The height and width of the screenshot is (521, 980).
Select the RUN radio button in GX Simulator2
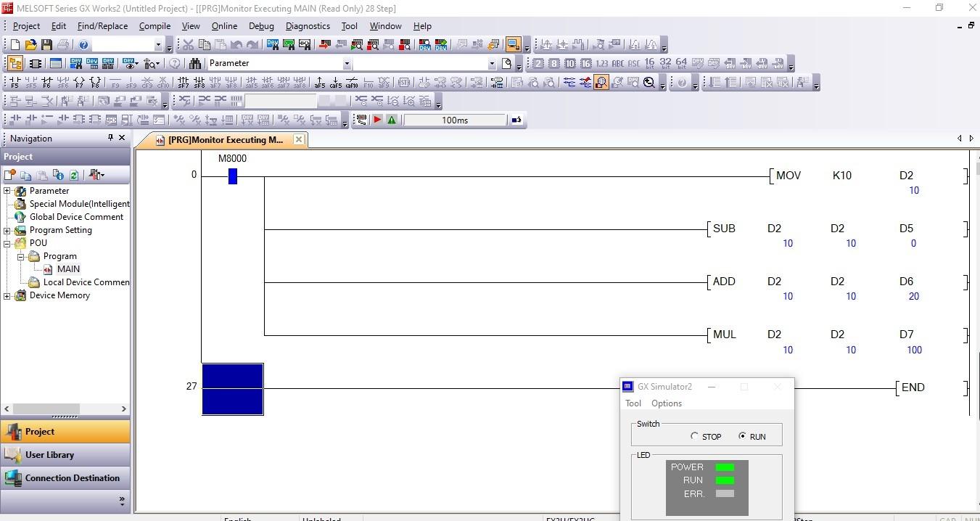(742, 436)
